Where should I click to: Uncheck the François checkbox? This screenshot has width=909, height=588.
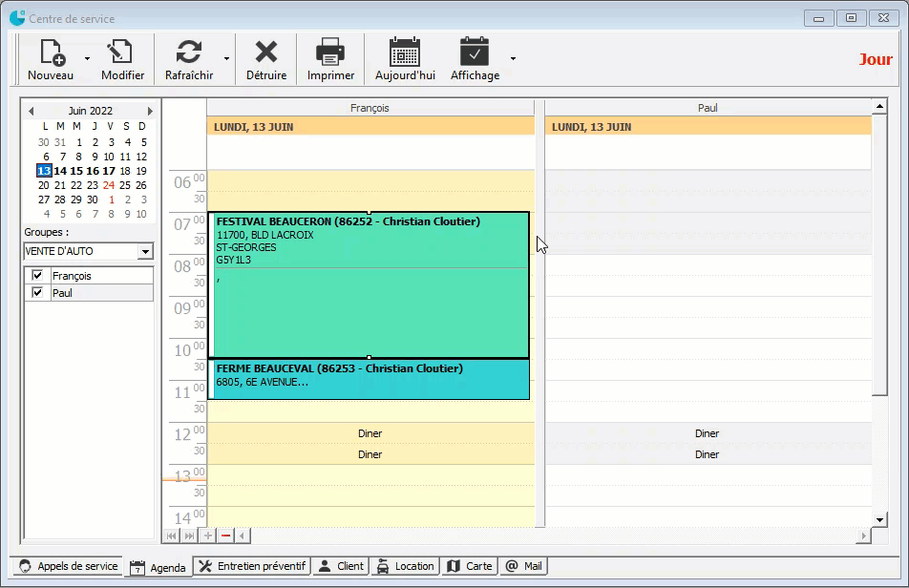(x=37, y=276)
